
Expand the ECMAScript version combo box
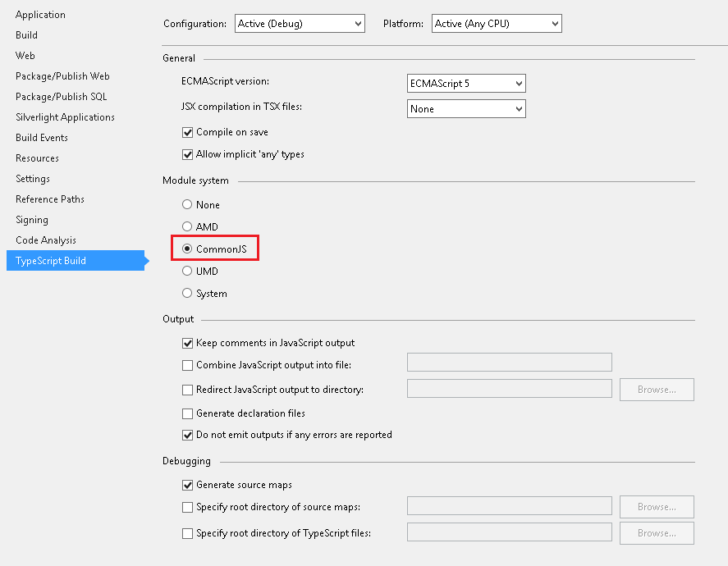tap(466, 84)
